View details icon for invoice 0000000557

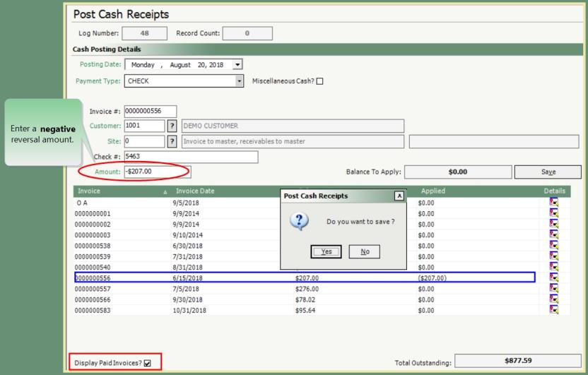(553, 288)
